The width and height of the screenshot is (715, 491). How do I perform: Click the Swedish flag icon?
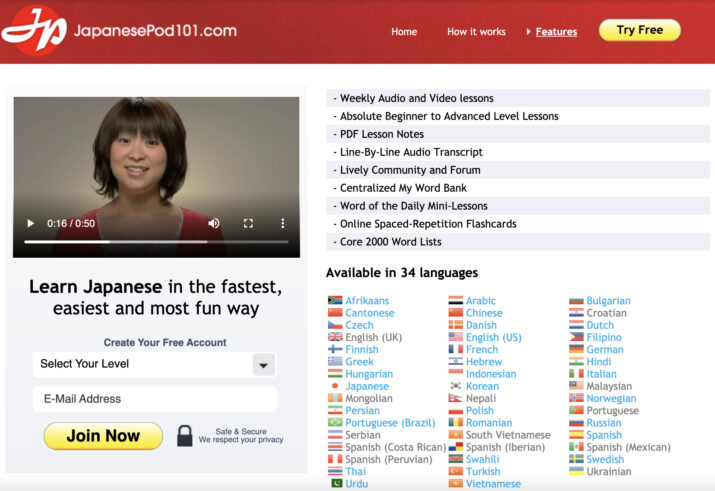[576, 459]
